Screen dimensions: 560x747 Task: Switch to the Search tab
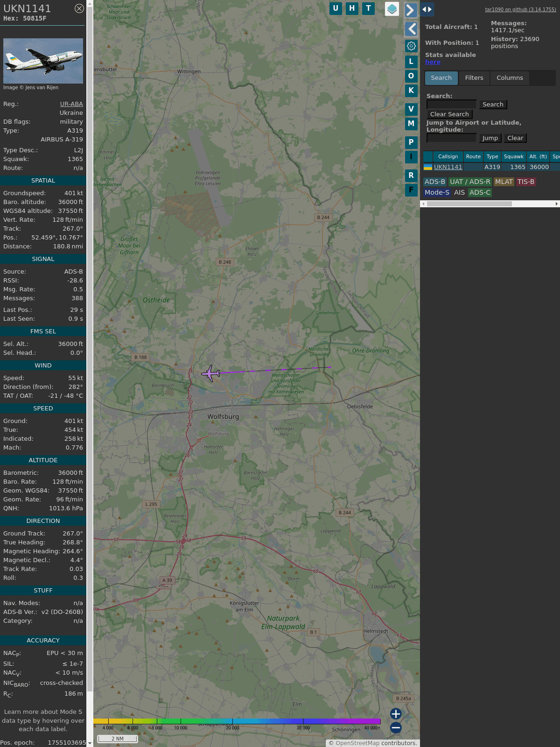tap(441, 78)
